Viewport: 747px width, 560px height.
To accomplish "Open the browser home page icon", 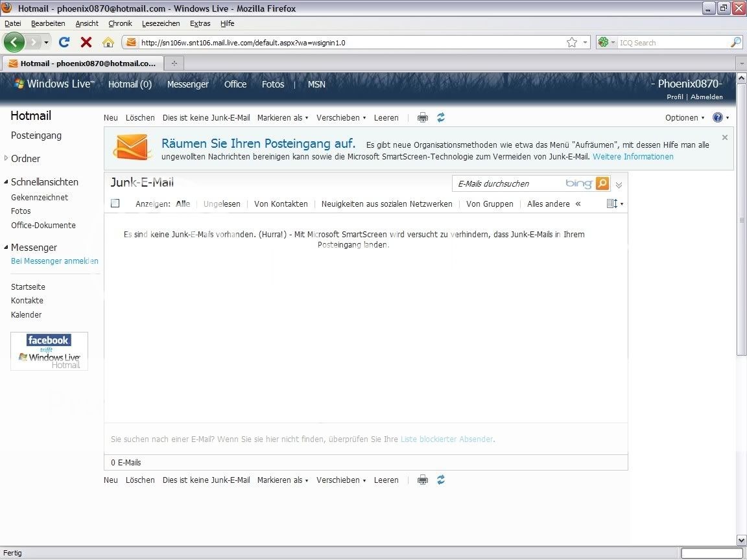I will 108,42.
